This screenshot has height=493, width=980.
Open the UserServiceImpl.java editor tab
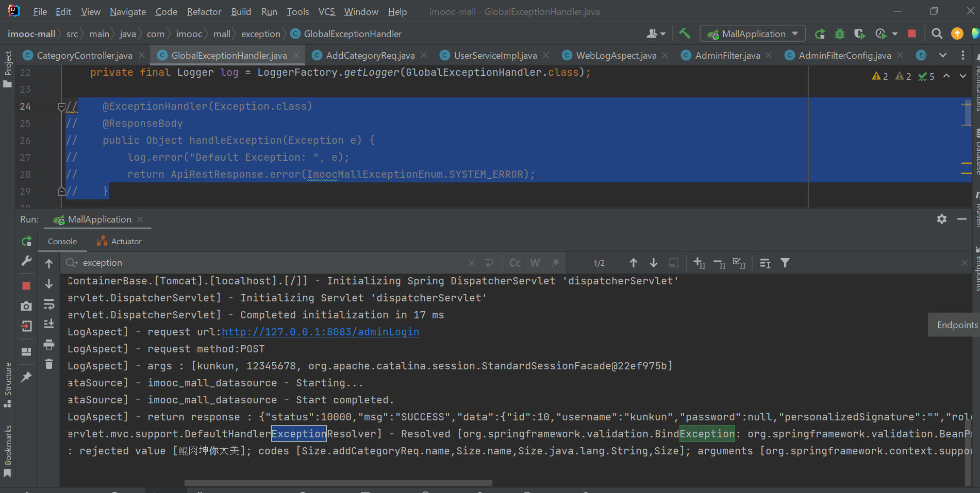point(495,55)
